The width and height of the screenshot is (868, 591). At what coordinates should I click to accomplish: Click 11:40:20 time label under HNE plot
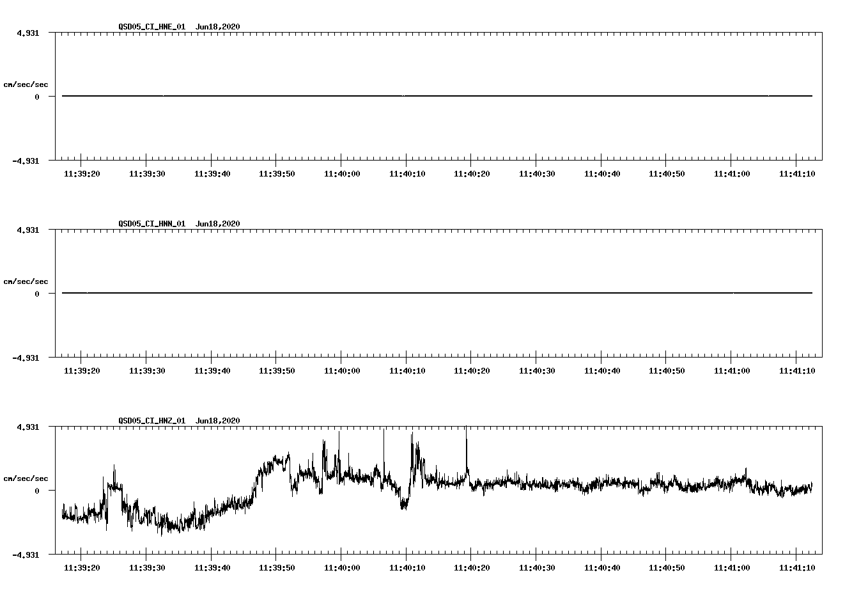click(x=472, y=174)
